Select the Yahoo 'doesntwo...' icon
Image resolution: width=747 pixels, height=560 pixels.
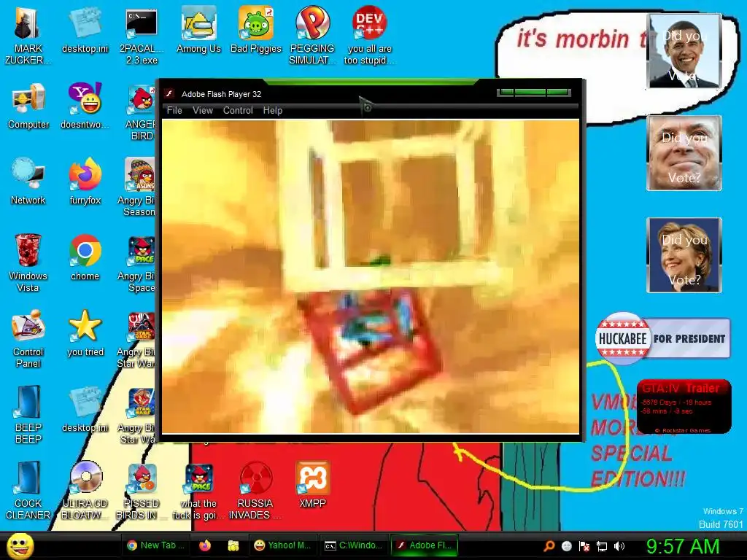point(85,106)
